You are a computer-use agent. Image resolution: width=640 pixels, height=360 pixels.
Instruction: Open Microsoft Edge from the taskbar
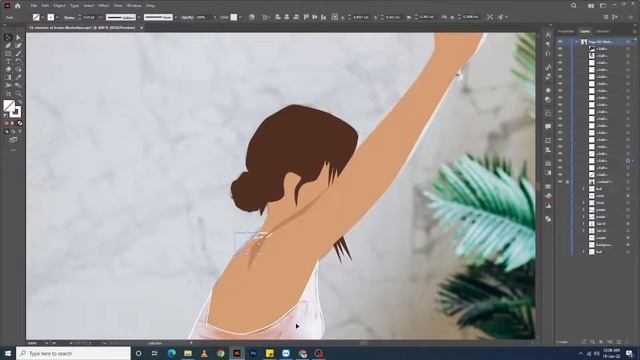click(x=171, y=353)
